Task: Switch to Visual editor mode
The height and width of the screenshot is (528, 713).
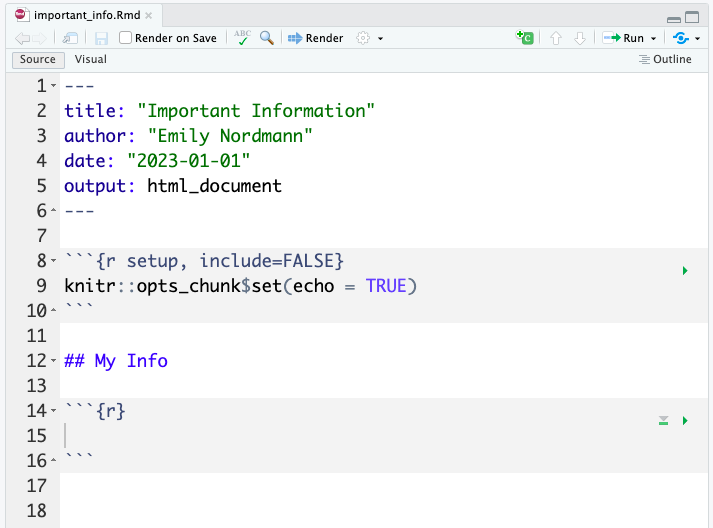Action: click(90, 60)
